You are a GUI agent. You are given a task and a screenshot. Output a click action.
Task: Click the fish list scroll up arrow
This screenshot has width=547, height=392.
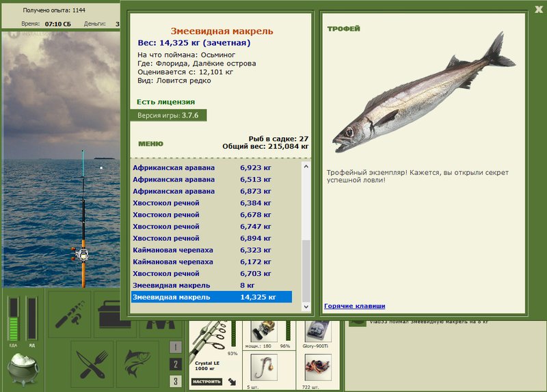point(306,167)
